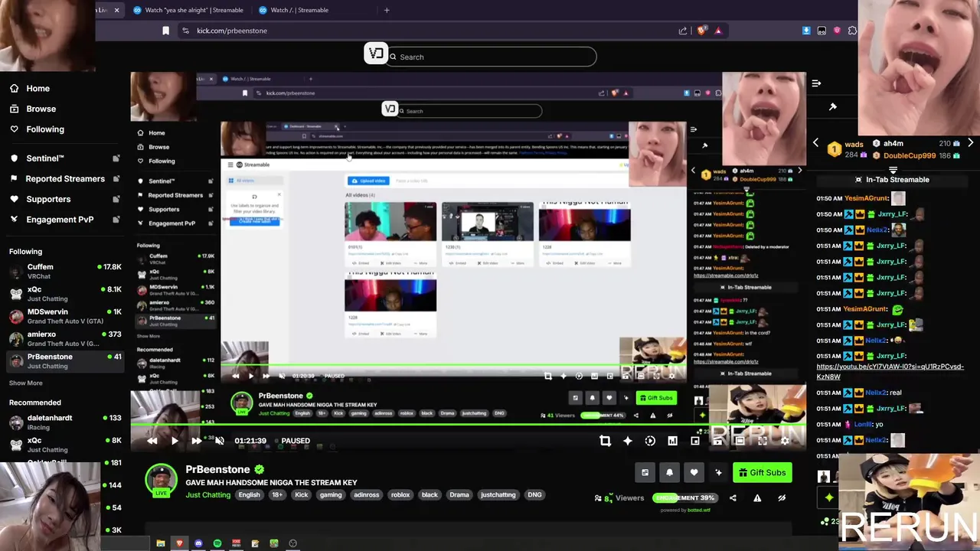Click the Kick logo next to search
This screenshot has height=551, width=980.
click(x=375, y=53)
